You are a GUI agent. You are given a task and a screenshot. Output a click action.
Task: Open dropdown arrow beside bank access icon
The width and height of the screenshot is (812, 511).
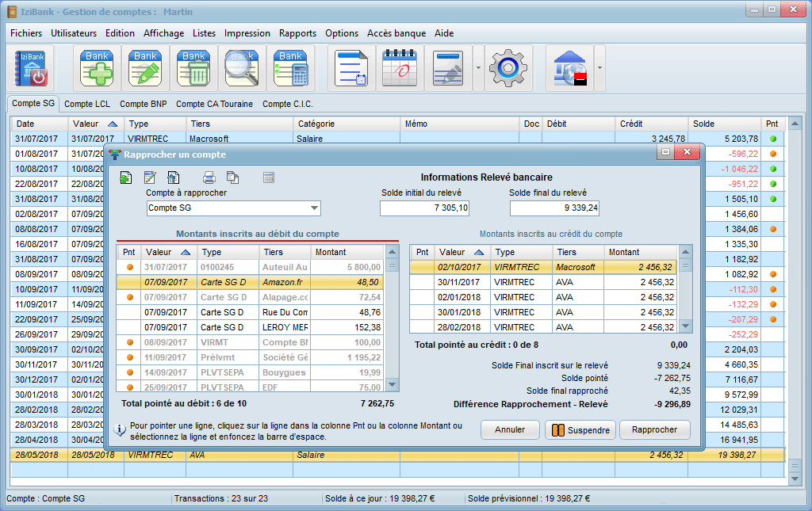599,68
